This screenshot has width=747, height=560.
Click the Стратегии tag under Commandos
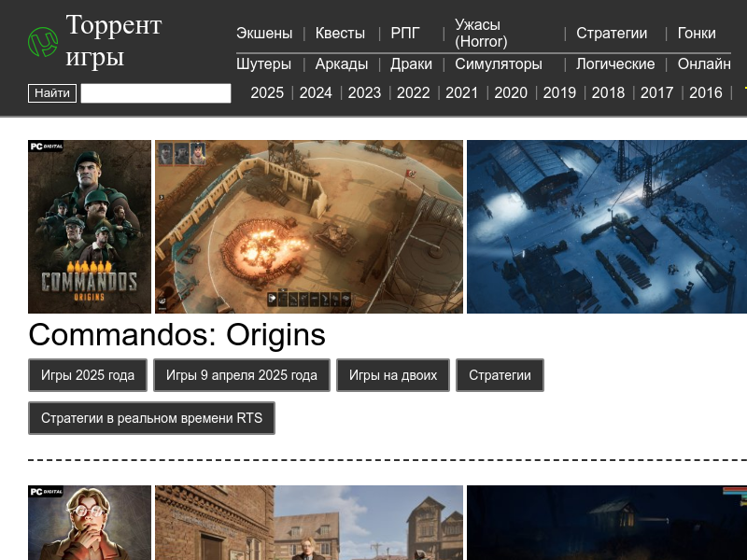point(500,375)
